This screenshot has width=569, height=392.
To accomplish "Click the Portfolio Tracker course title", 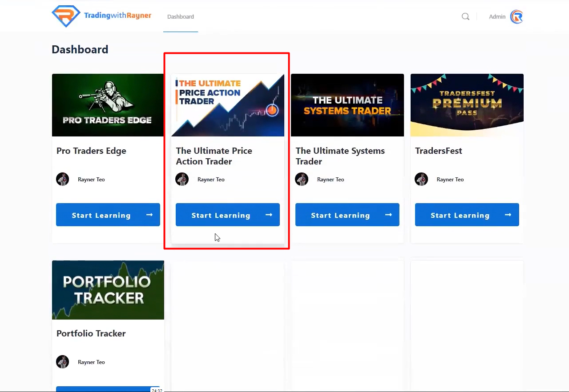I will 91,333.
